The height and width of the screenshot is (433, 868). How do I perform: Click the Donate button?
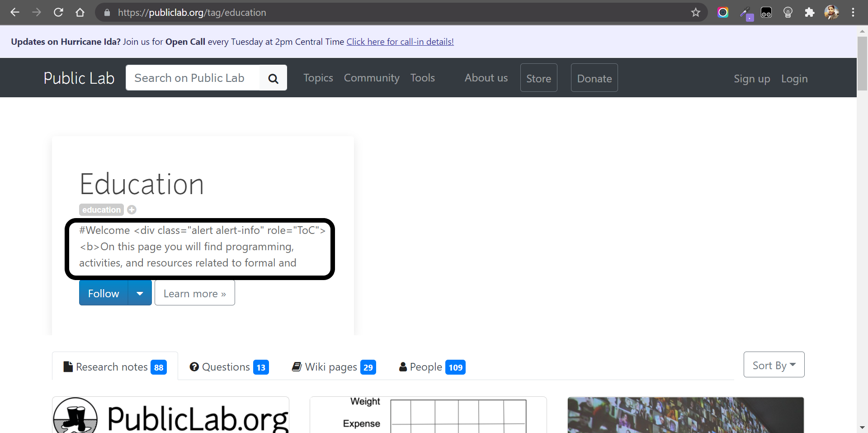click(x=594, y=78)
